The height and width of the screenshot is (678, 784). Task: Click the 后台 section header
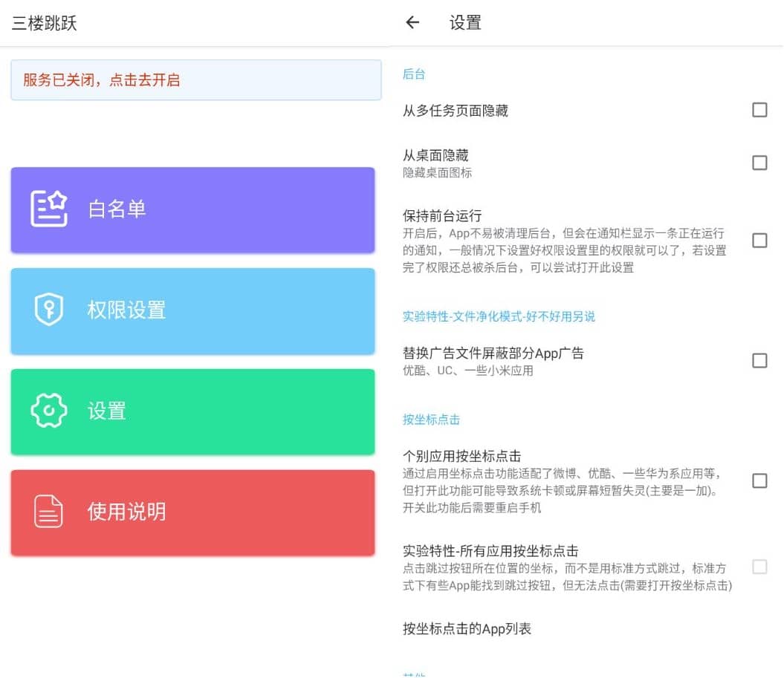414,74
